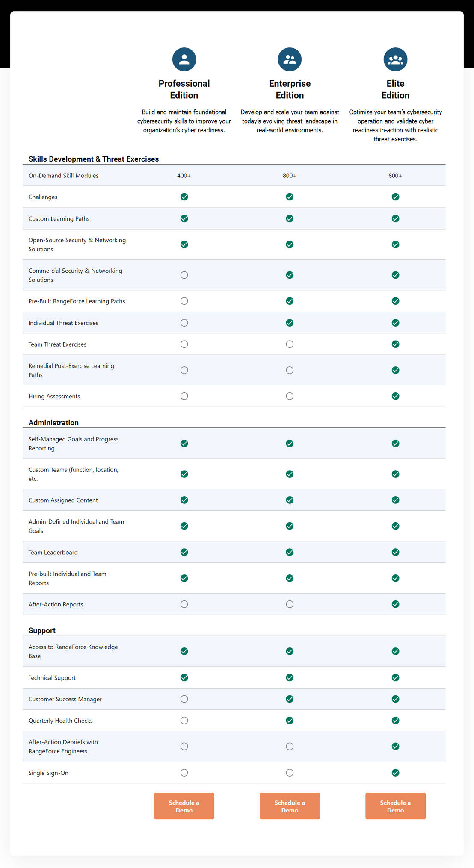Toggle the After-Action Reports circle under Professional

pos(184,604)
